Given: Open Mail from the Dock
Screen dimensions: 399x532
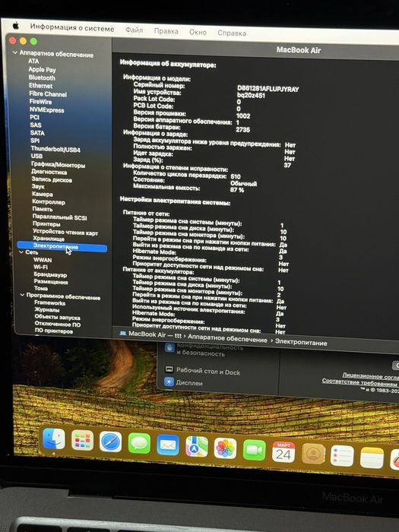Looking at the screenshot, I should [x=168, y=445].
